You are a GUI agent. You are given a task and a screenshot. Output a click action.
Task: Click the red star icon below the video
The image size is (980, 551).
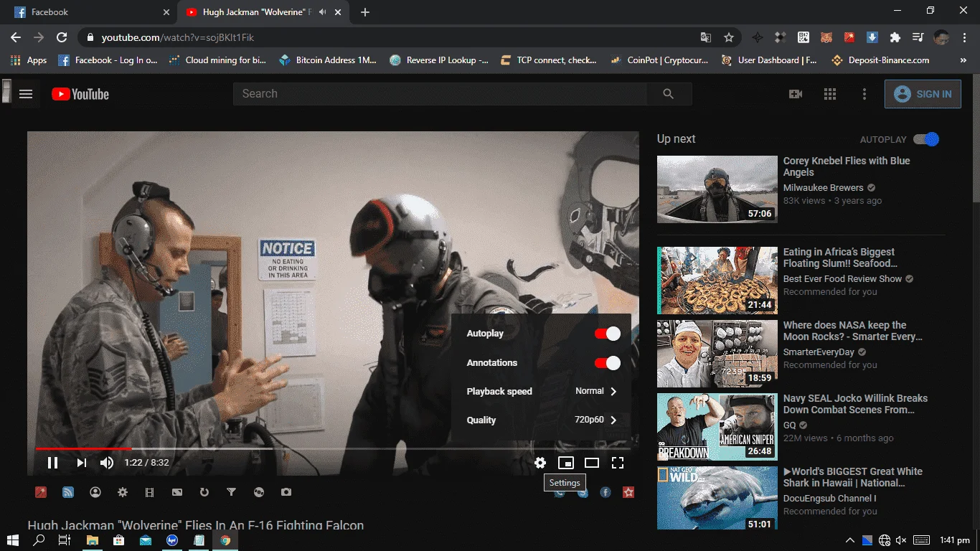628,492
